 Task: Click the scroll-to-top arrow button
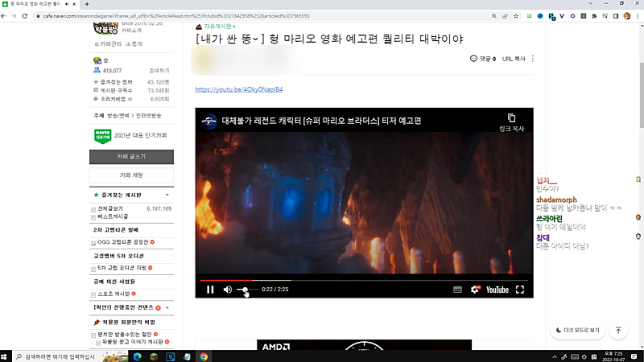[x=618, y=330]
